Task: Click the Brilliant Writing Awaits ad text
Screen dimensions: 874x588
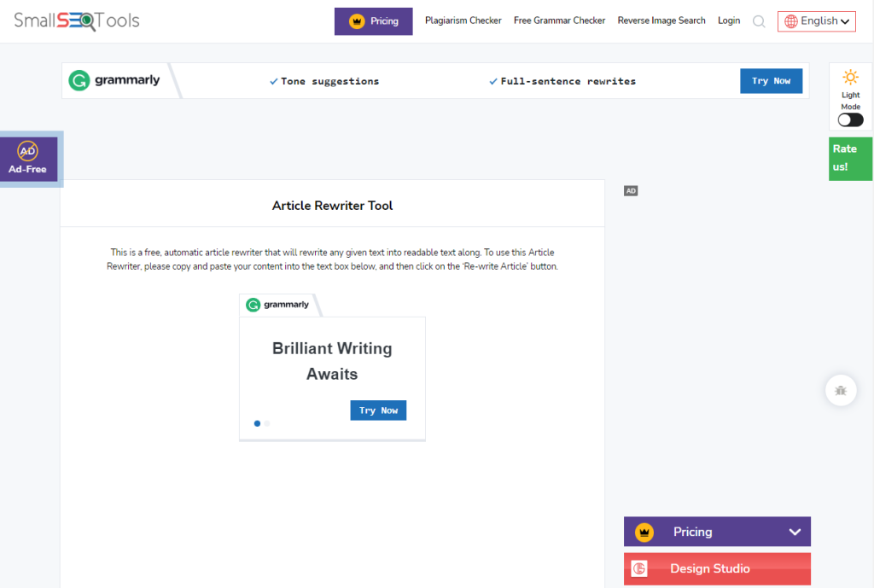Action: point(332,361)
